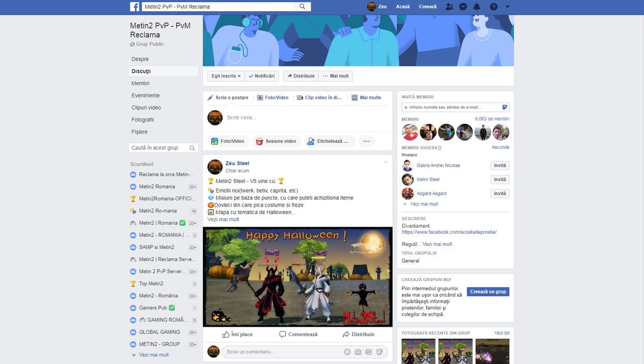Open options on Zeu Steel's post
This screenshot has height=364, width=644.
[386, 162]
